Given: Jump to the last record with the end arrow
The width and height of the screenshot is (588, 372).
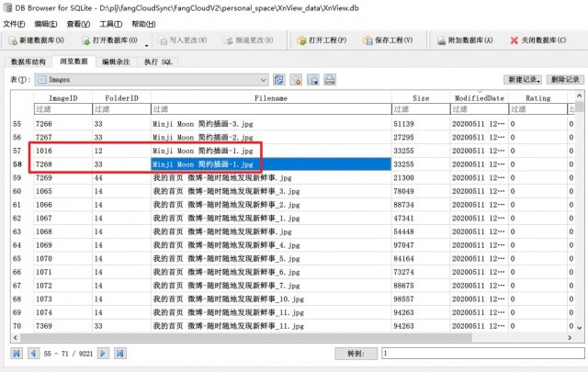Looking at the screenshot, I should tap(120, 354).
